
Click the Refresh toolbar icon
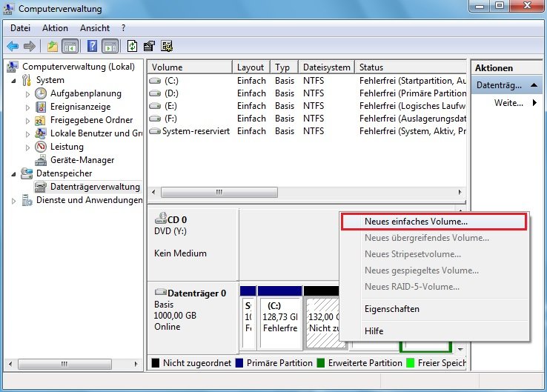(x=132, y=46)
